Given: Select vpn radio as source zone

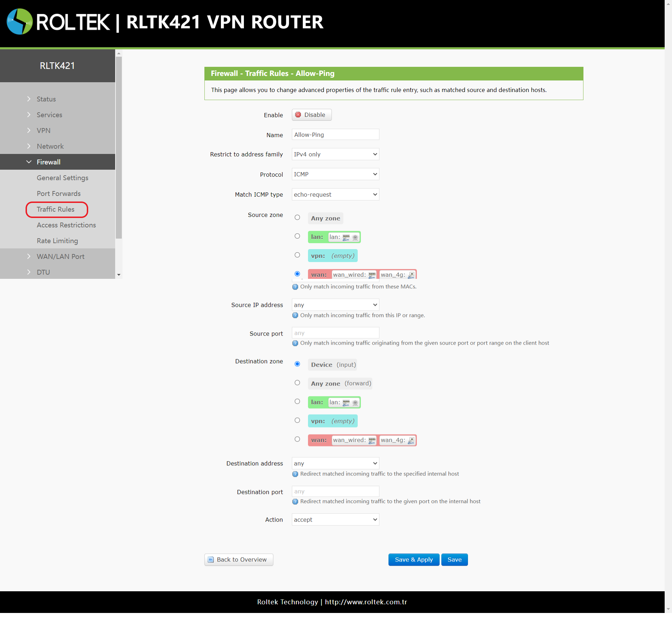Looking at the screenshot, I should 297,255.
